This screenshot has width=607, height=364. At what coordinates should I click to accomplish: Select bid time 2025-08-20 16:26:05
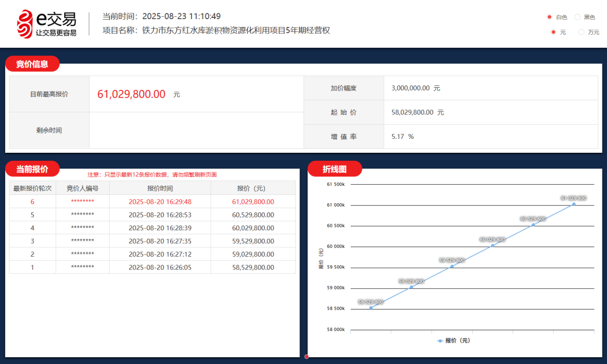tap(160, 267)
